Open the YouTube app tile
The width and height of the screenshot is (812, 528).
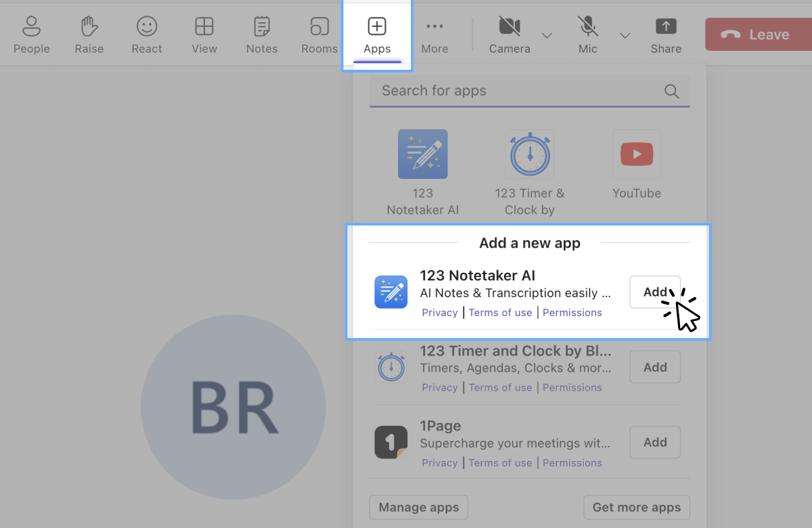click(637, 164)
